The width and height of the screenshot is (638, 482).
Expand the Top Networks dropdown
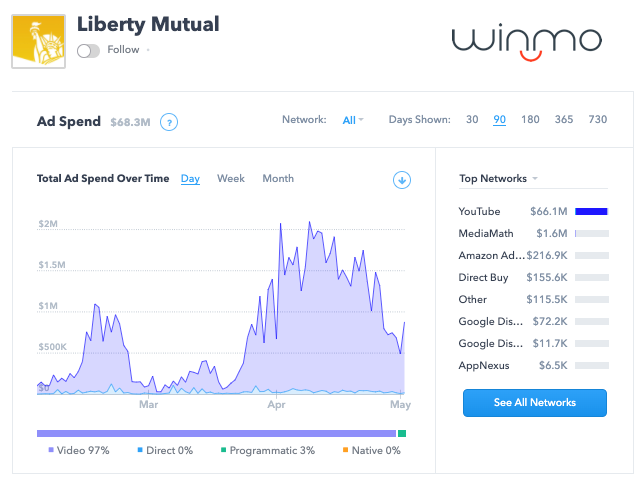click(498, 178)
